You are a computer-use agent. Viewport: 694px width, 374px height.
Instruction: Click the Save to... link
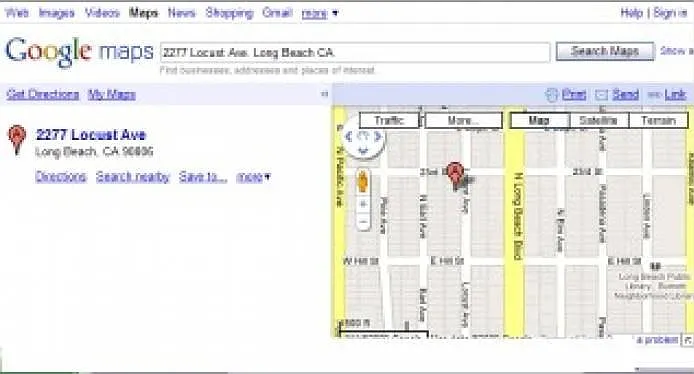[x=203, y=177]
